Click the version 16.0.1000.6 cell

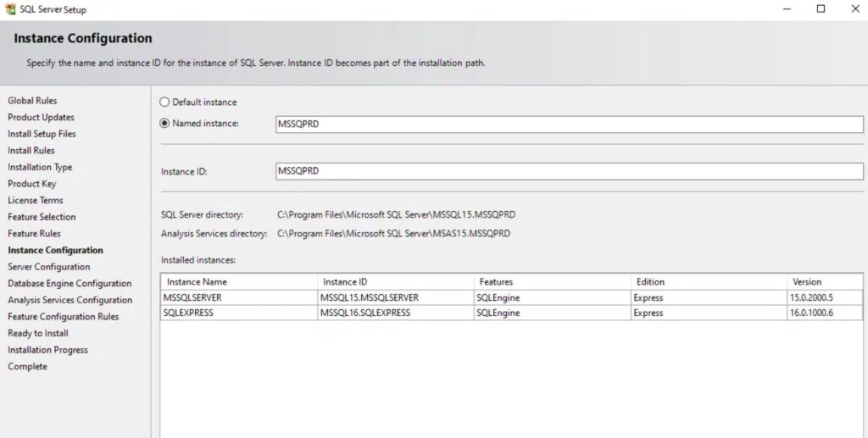[x=825, y=313]
